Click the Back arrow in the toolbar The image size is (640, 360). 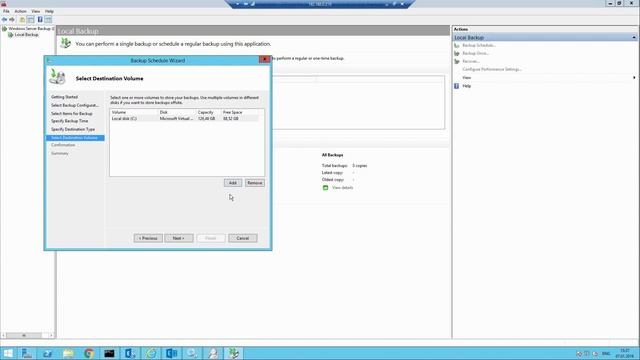click(x=4, y=20)
